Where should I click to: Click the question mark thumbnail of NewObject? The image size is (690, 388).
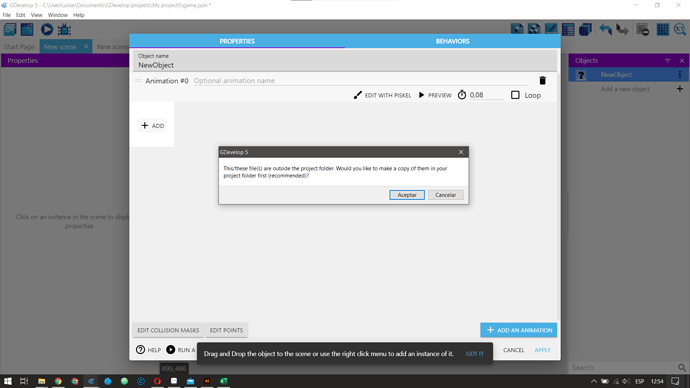pos(581,75)
